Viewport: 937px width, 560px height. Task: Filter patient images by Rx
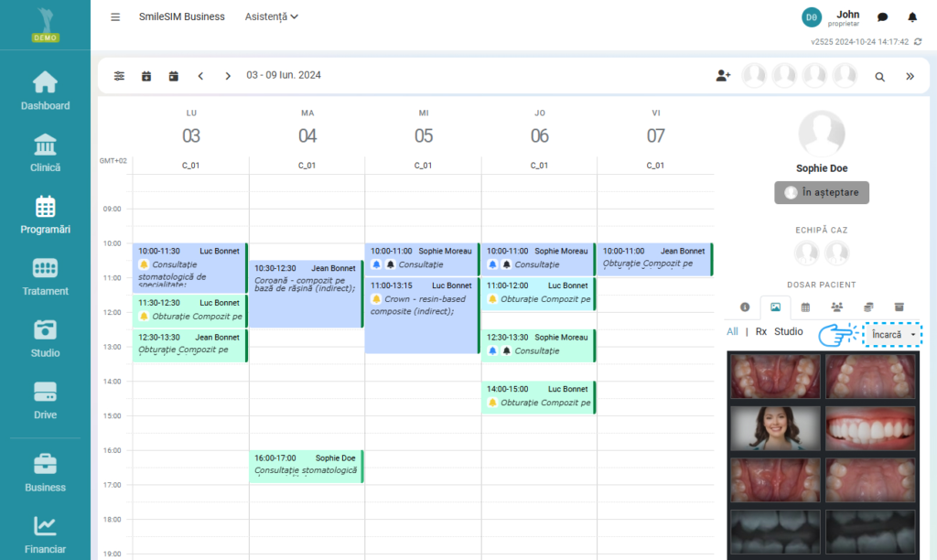[760, 332]
